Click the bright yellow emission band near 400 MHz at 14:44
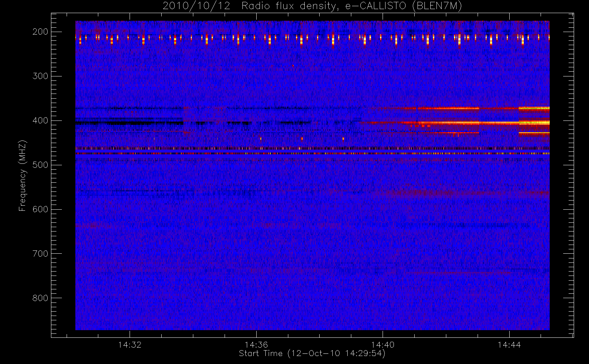The image size is (589, 364). point(534,123)
